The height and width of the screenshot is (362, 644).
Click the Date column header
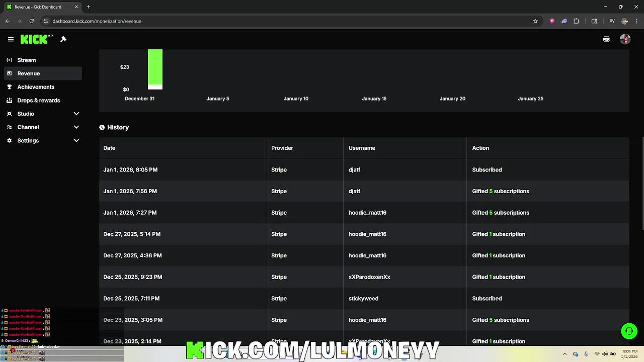point(109,148)
